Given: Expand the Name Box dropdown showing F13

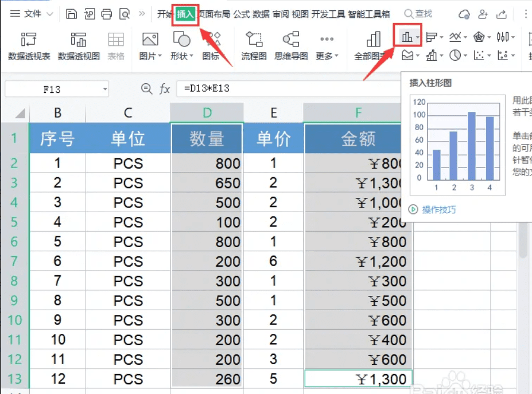Looking at the screenshot, I should point(104,89).
